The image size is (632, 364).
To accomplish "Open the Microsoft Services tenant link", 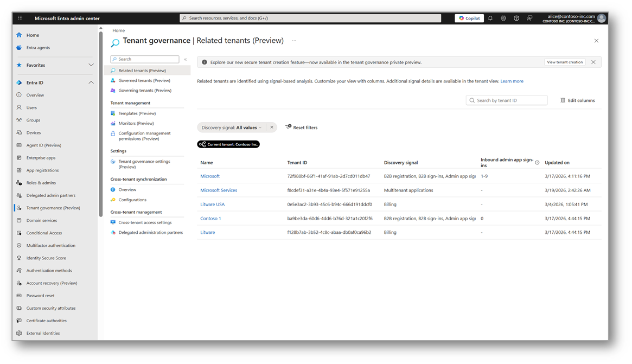I will pyautogui.click(x=219, y=190).
